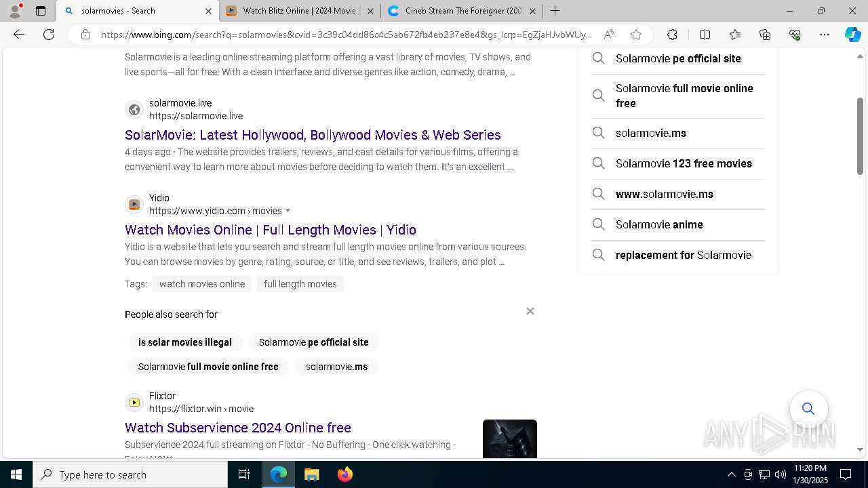
Task: Click the solarmovie.live site globe icon
Action: click(134, 110)
